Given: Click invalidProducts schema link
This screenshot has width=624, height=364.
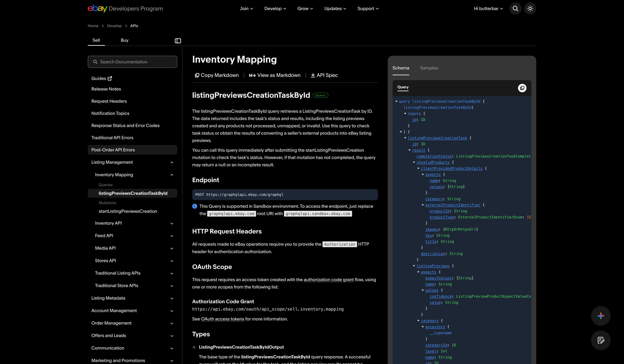Looking at the screenshot, I should (x=433, y=162).
